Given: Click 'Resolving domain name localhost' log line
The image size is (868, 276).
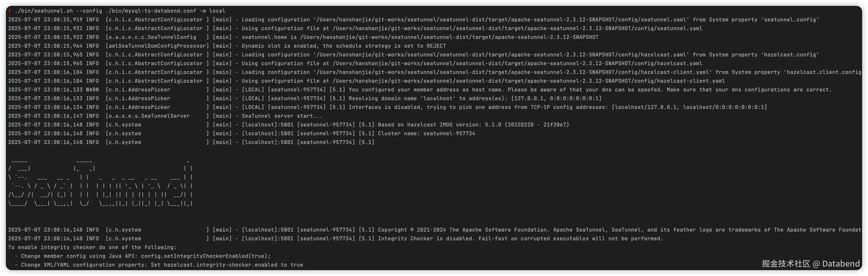Looking at the screenshot, I should point(305,98).
